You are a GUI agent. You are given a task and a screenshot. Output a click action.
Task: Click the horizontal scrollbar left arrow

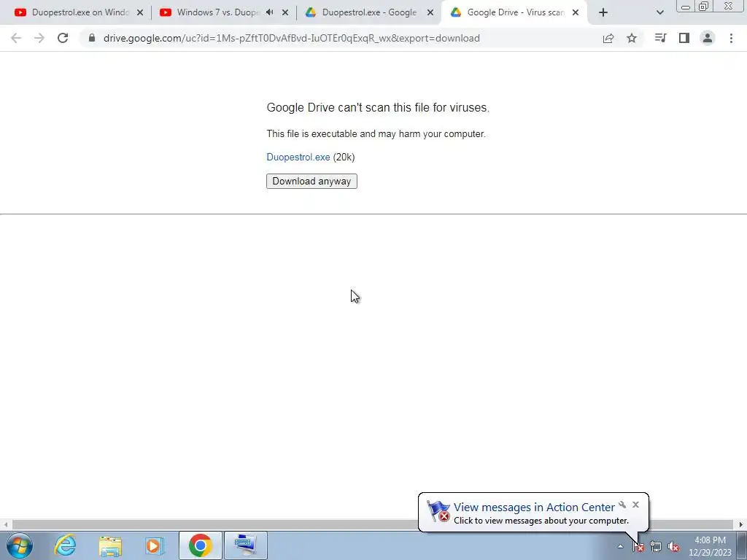click(x=5, y=524)
